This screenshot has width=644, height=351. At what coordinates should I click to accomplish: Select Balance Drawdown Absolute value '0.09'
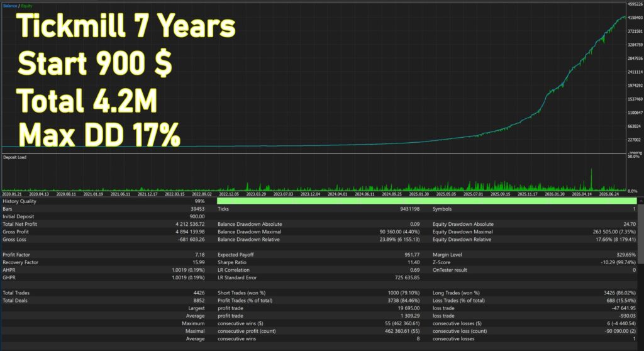pos(415,225)
